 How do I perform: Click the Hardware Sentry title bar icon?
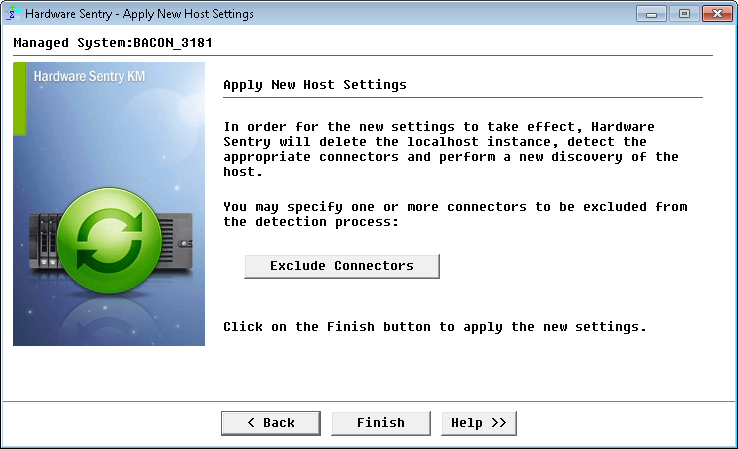click(x=13, y=14)
